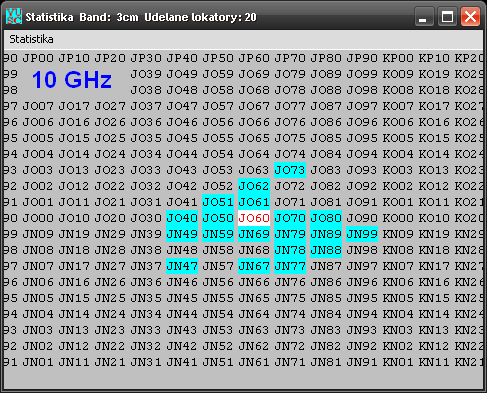
Task: Click the JO11 locator cell
Action: (74, 202)
